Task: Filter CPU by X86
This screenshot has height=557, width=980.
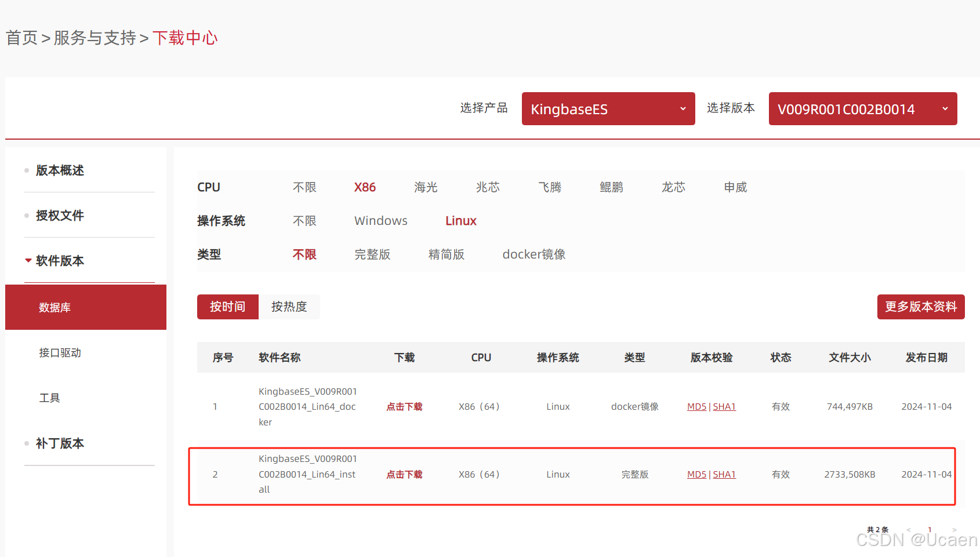Action: click(365, 187)
